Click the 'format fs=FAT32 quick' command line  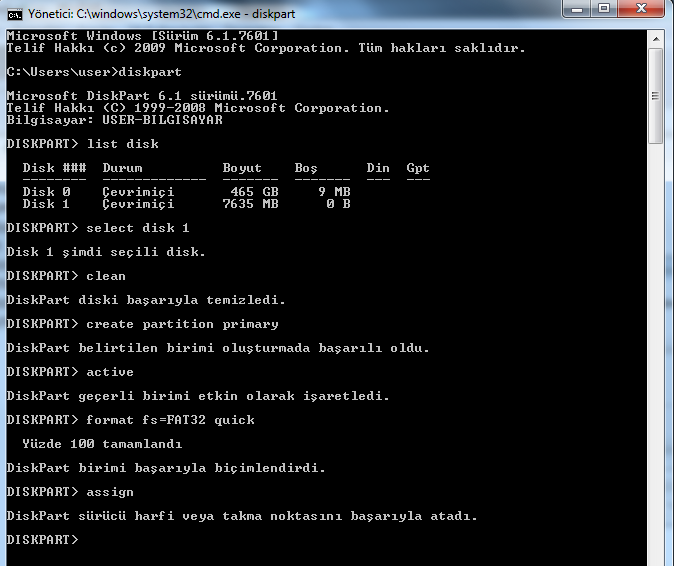click(x=131, y=420)
